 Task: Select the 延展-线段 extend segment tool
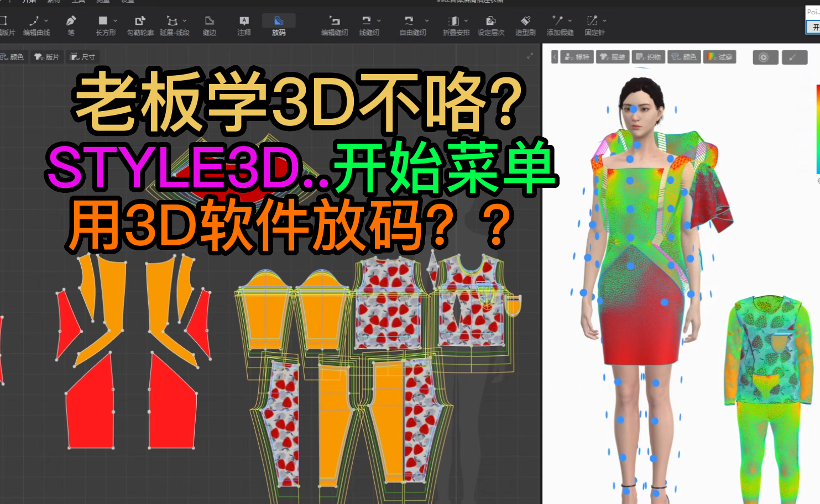pos(174,26)
